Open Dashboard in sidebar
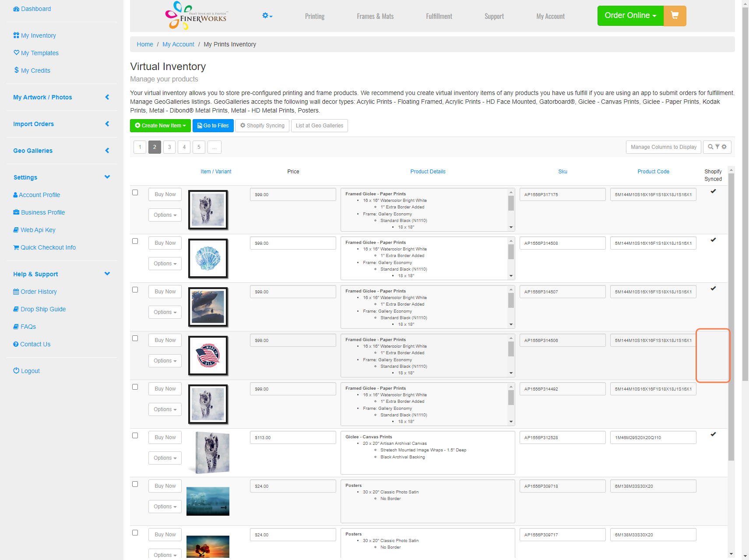The image size is (749, 560). [x=32, y=9]
